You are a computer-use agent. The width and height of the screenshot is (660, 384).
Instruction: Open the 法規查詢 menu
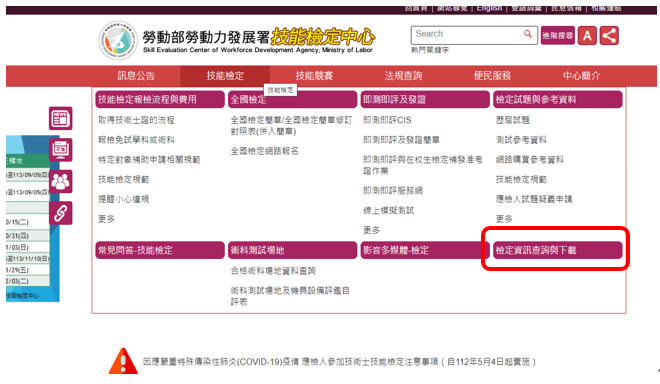(403, 76)
